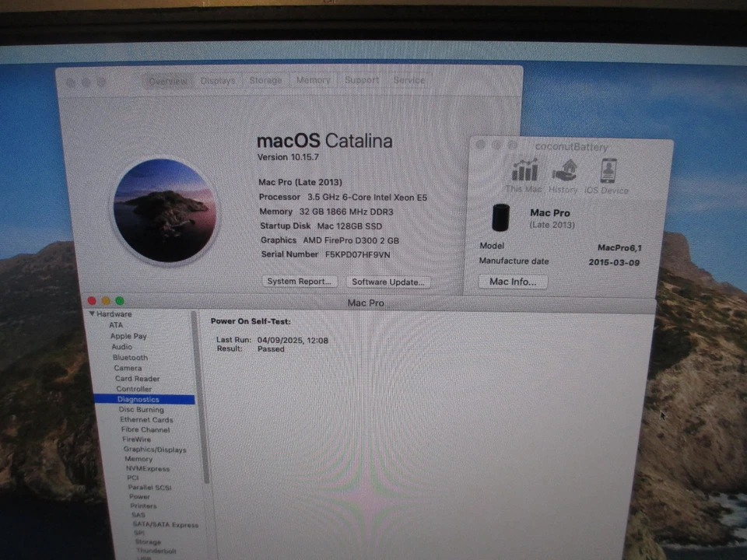Select Bluetooth in the hardware sidebar

click(x=130, y=357)
